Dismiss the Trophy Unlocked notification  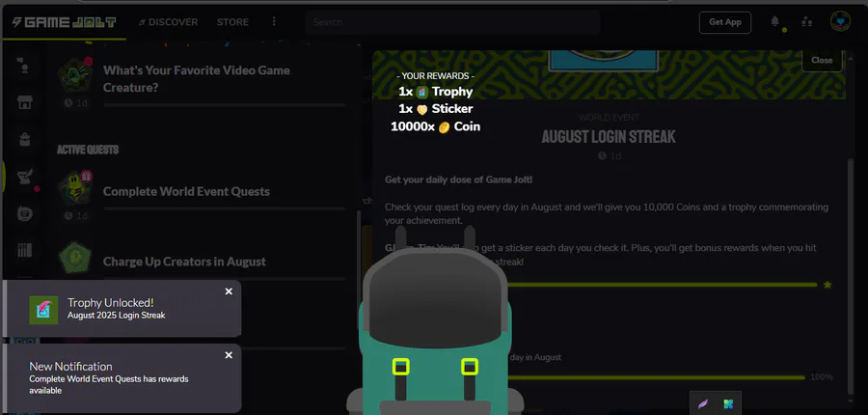point(229,291)
